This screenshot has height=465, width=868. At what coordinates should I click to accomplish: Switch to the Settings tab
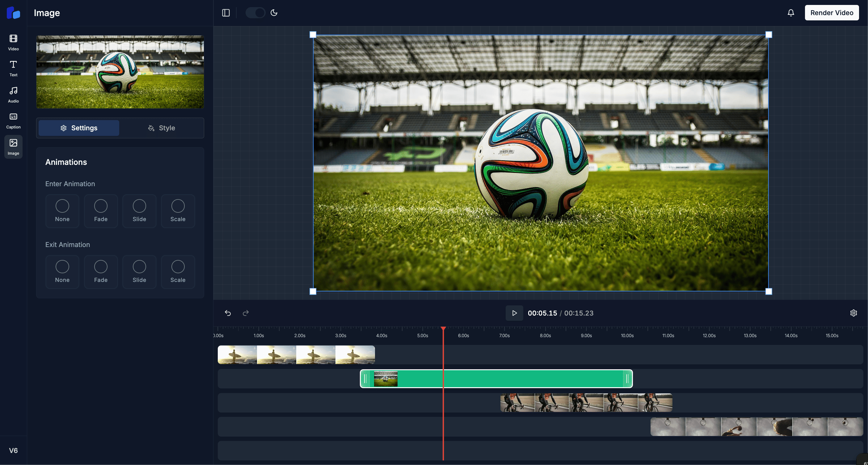click(x=78, y=128)
